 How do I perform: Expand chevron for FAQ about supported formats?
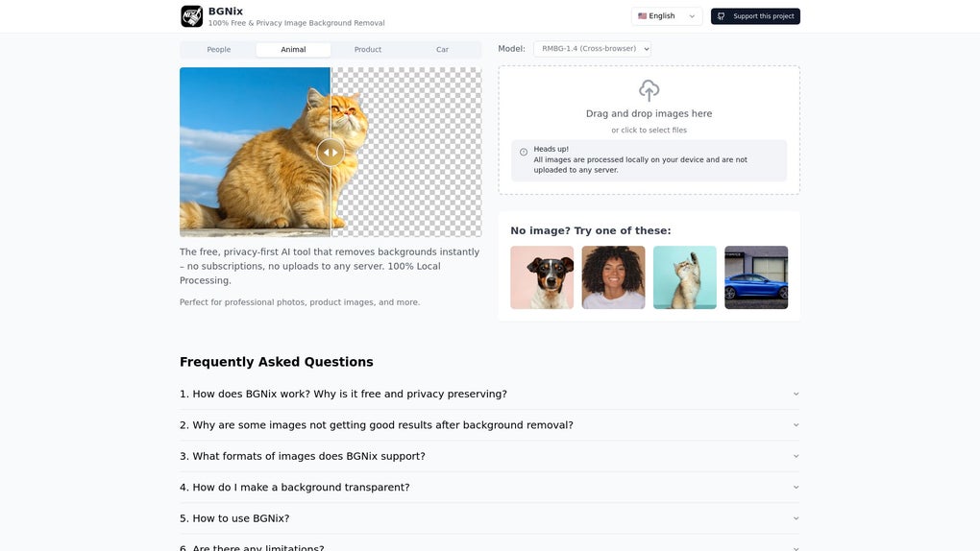tap(796, 456)
